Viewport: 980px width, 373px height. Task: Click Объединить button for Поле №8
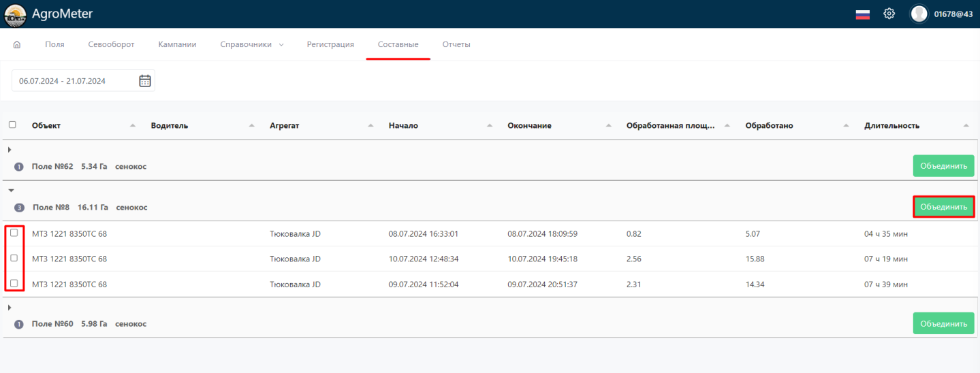(x=943, y=207)
